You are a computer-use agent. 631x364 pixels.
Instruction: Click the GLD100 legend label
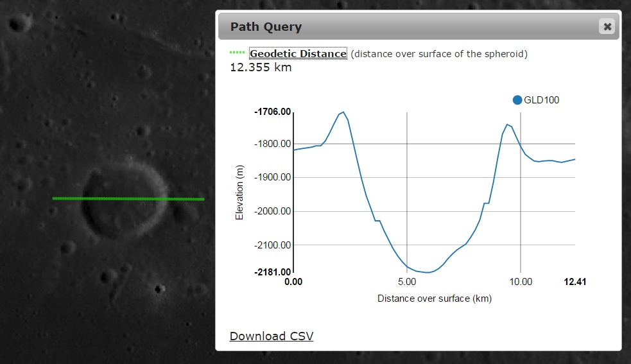[x=542, y=100]
